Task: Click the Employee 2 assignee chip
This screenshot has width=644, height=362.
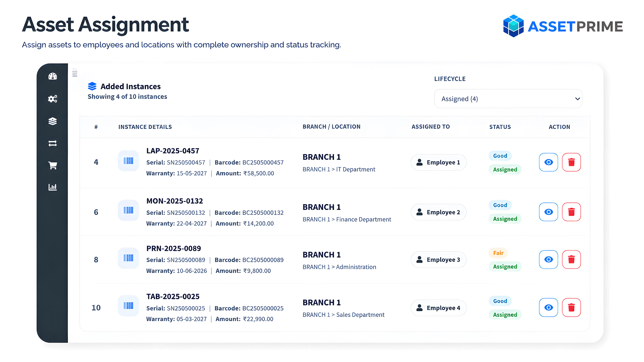Action: click(x=439, y=212)
